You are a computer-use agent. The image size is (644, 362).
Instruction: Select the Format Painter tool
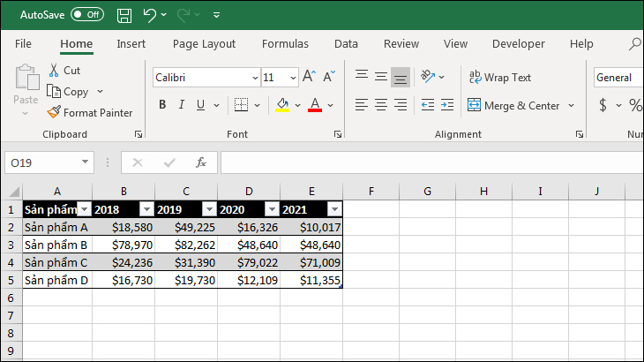tap(89, 113)
